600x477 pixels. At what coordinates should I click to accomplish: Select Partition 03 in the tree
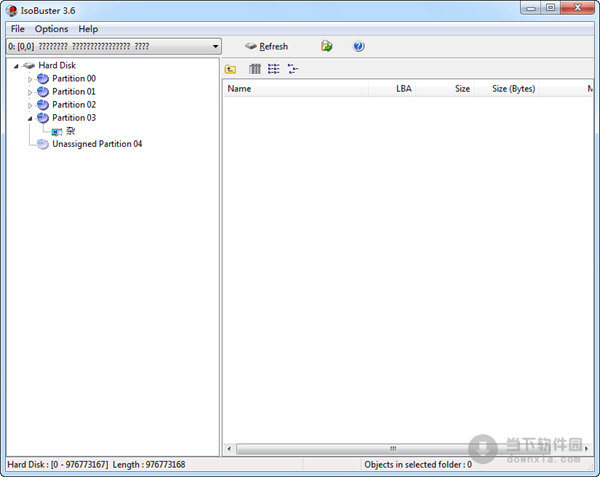point(74,117)
